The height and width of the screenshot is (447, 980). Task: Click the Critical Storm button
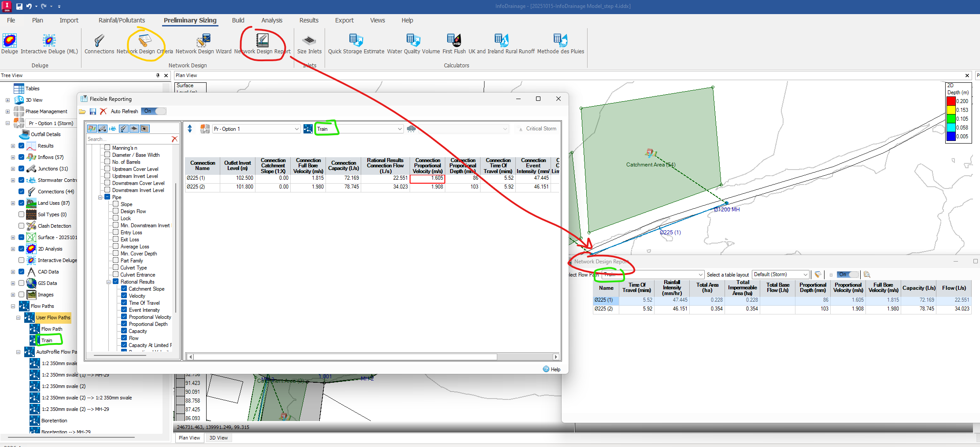pos(538,129)
